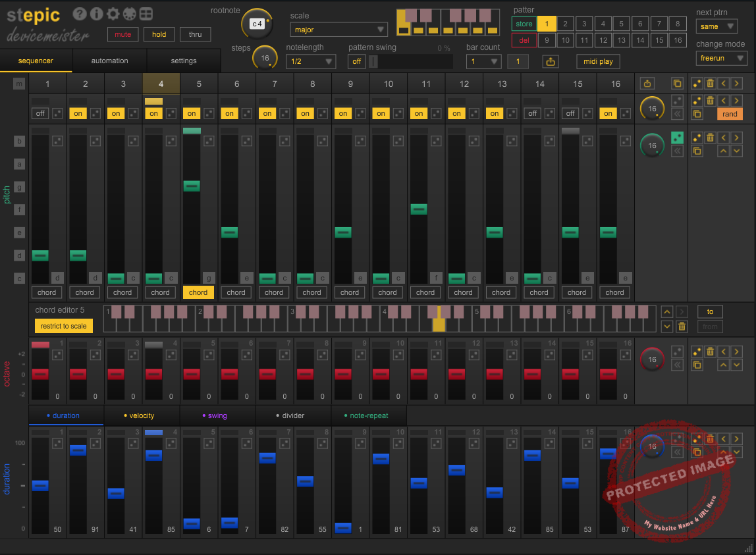The height and width of the screenshot is (555, 756).
Task: Switch to the sequencer tab
Action: coord(36,61)
